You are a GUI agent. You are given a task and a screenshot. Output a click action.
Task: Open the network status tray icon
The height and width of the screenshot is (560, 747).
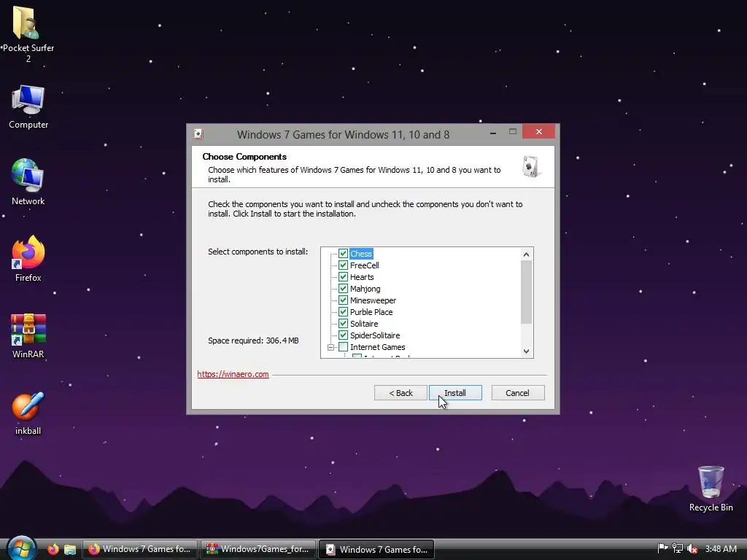coord(678,548)
